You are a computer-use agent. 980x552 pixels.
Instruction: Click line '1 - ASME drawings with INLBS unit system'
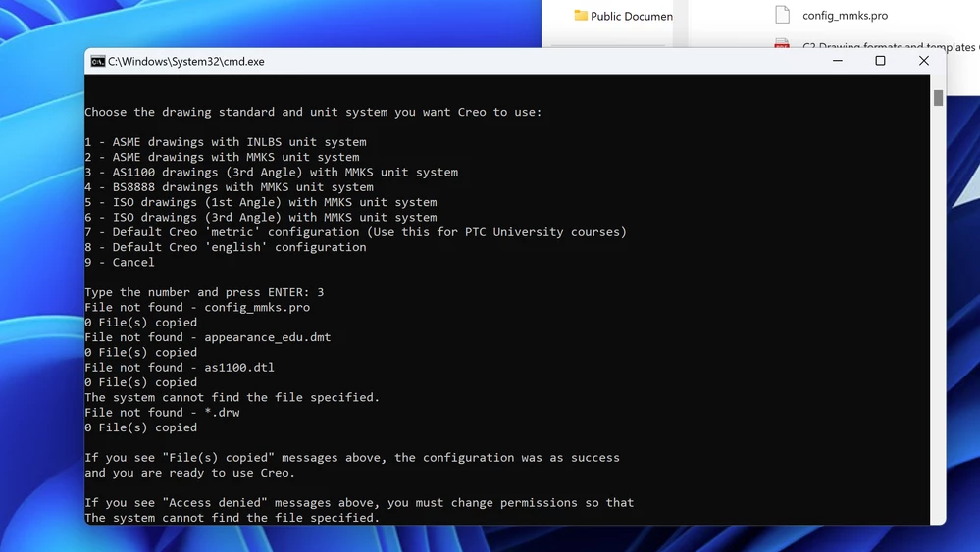coord(226,142)
